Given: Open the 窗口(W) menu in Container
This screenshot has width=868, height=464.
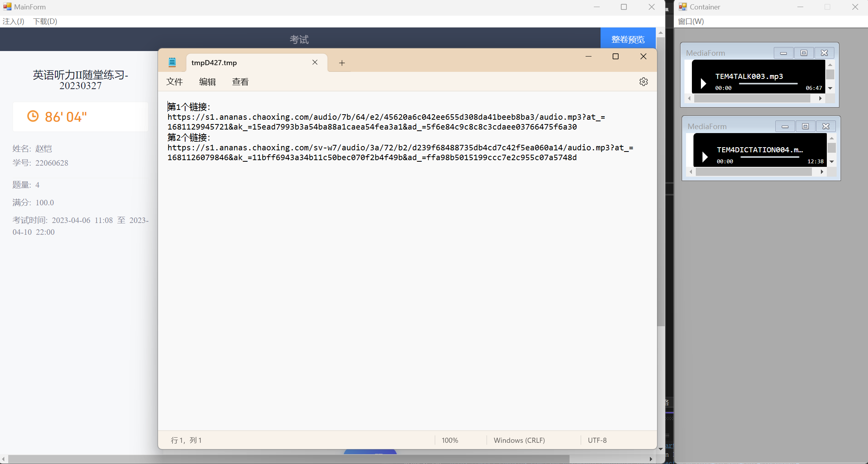Looking at the screenshot, I should point(691,21).
